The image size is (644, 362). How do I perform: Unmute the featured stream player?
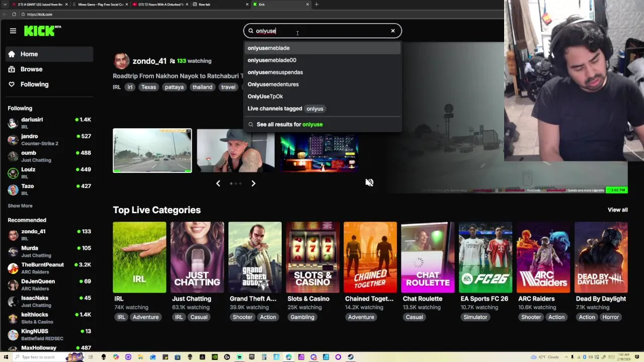coord(369,183)
